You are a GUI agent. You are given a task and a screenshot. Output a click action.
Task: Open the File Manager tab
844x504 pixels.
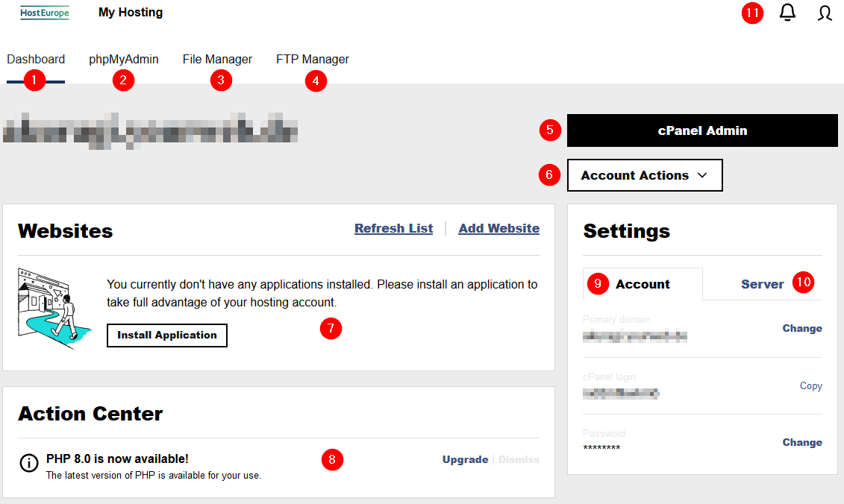coord(217,59)
